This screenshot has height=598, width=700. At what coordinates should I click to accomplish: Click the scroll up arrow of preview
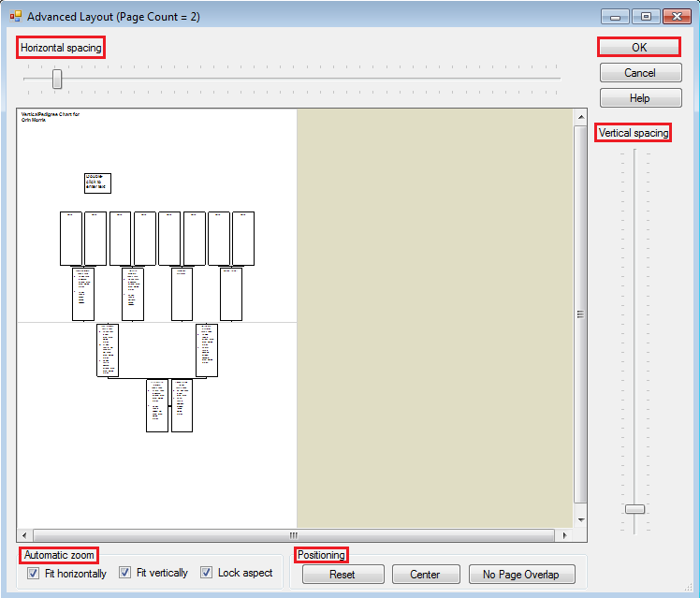point(580,117)
